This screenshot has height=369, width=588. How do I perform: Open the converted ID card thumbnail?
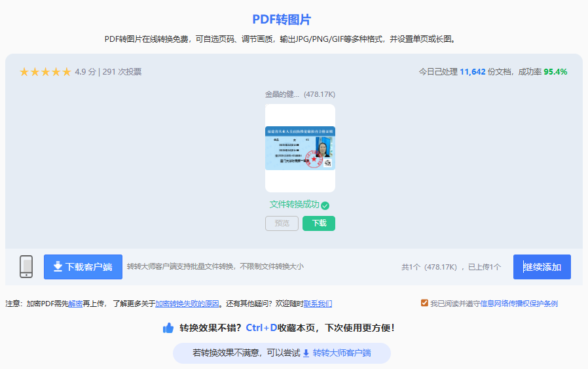300,148
